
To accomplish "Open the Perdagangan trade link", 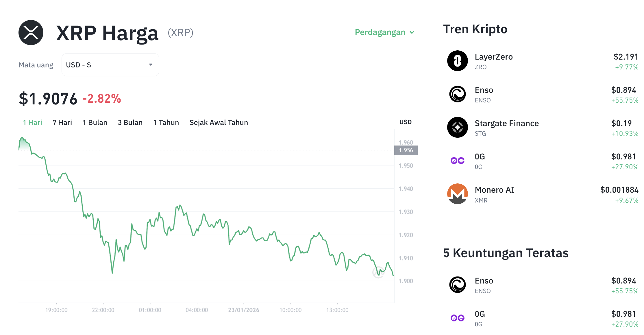I will (380, 32).
